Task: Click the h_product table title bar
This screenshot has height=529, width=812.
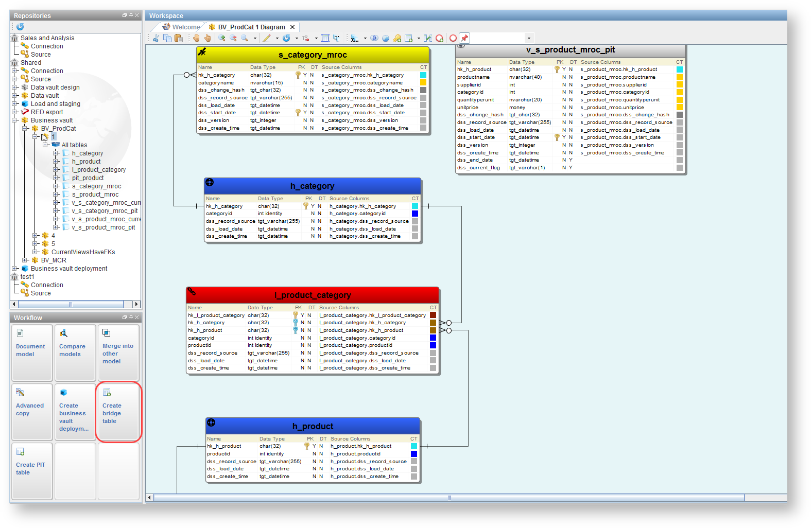Action: point(313,426)
